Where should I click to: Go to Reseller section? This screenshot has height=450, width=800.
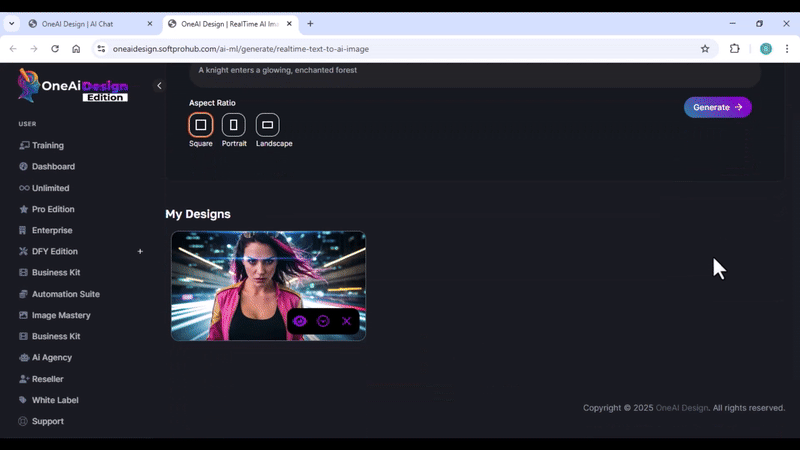(41, 379)
